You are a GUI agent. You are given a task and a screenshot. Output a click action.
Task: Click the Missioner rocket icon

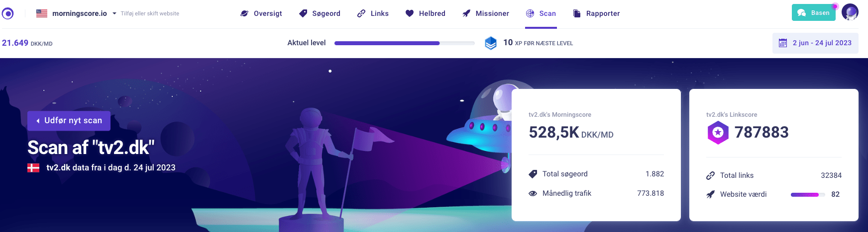click(466, 13)
